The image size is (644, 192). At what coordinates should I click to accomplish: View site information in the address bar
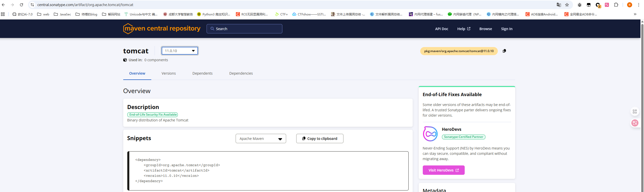(x=32, y=5)
